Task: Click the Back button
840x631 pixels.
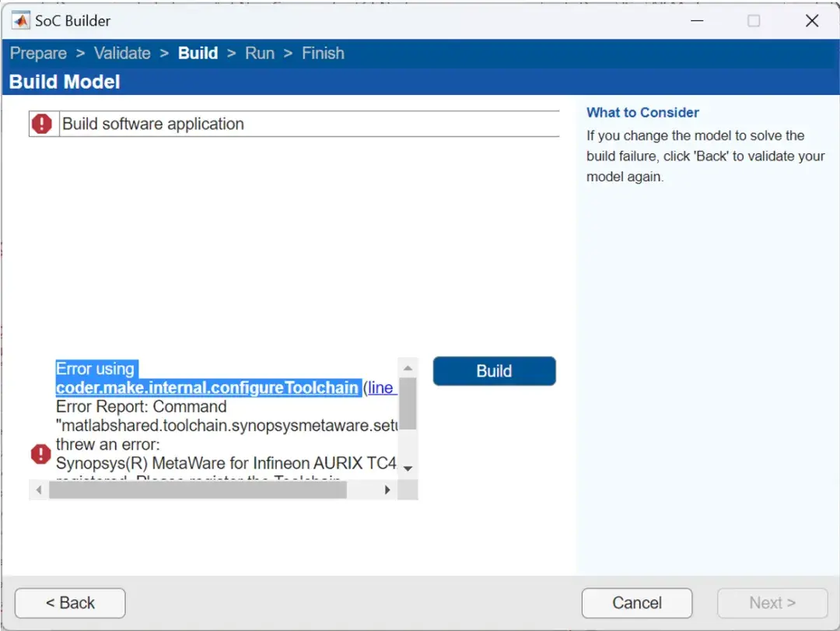Action: [69, 602]
